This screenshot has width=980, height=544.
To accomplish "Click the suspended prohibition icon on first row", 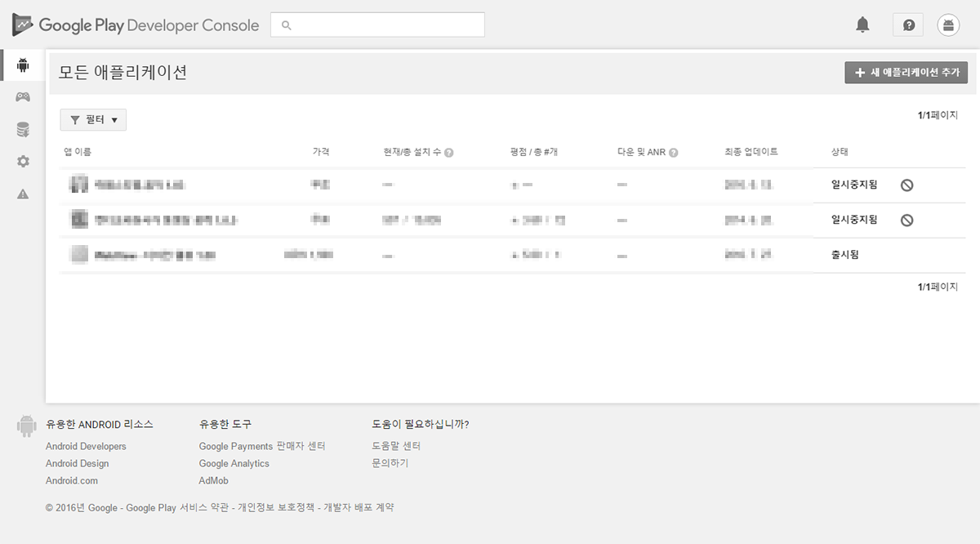I will click(x=906, y=185).
